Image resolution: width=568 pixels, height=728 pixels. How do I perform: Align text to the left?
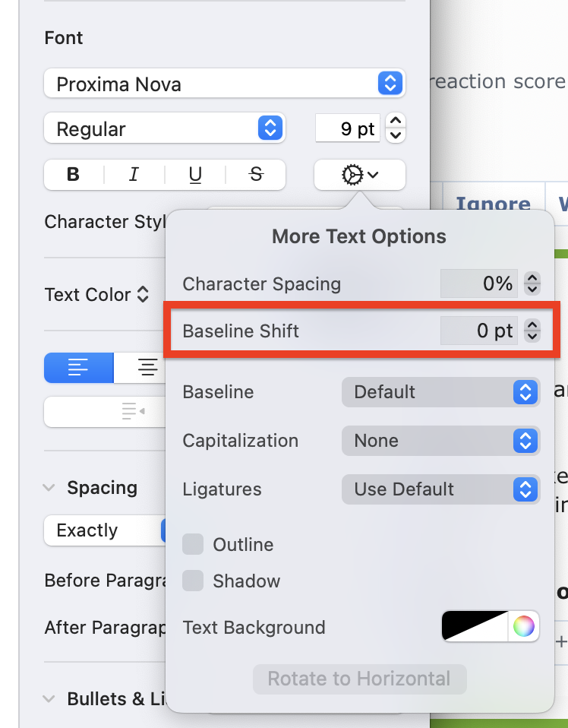point(78,368)
